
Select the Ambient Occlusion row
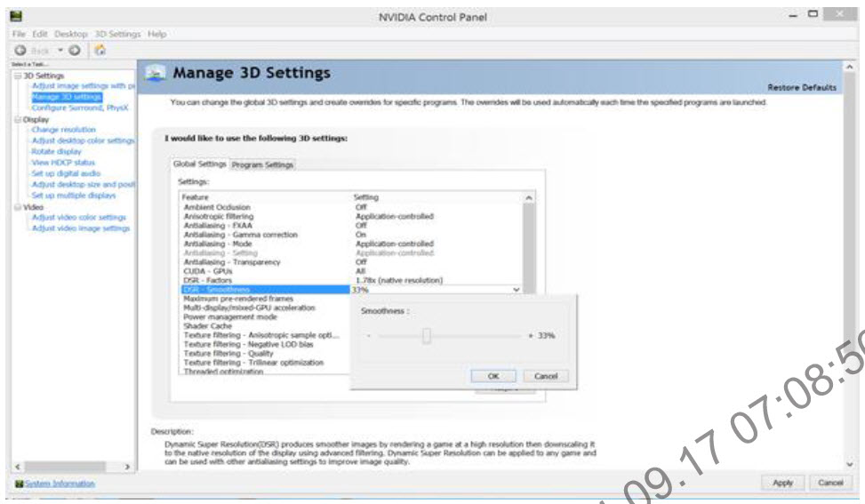coord(351,207)
